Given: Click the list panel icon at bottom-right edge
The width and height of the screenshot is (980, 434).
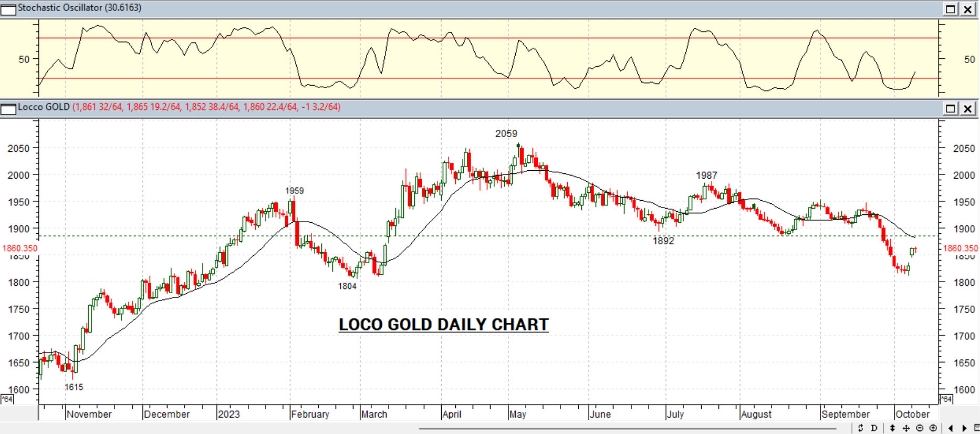Looking at the screenshot, I should coord(976,428).
